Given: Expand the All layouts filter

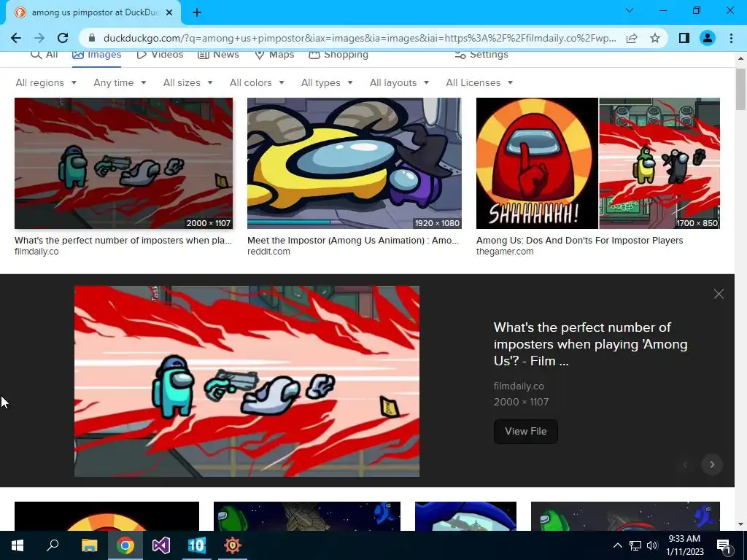Looking at the screenshot, I should (x=399, y=82).
